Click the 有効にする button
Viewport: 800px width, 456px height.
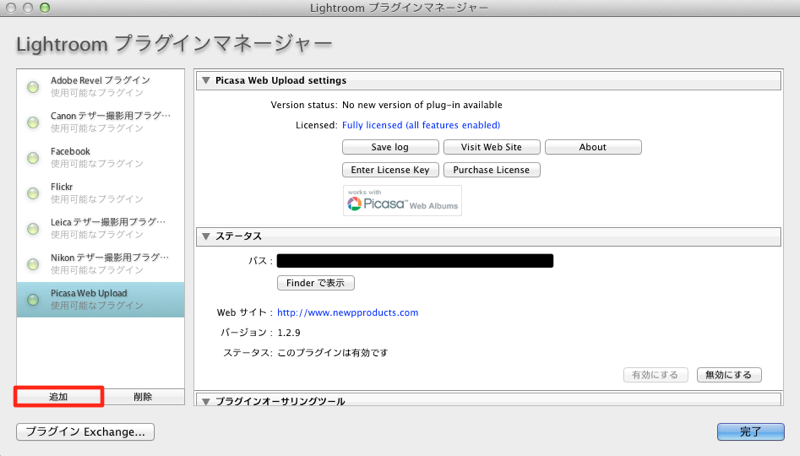click(656, 375)
